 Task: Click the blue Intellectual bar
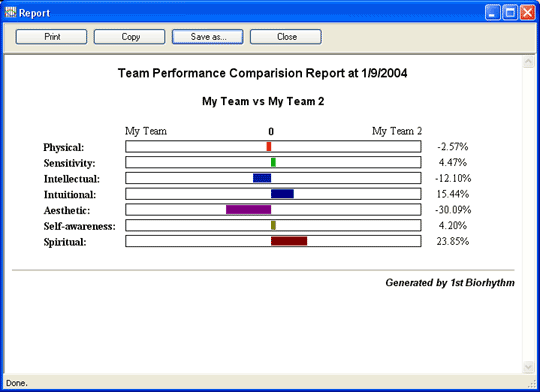(262, 178)
